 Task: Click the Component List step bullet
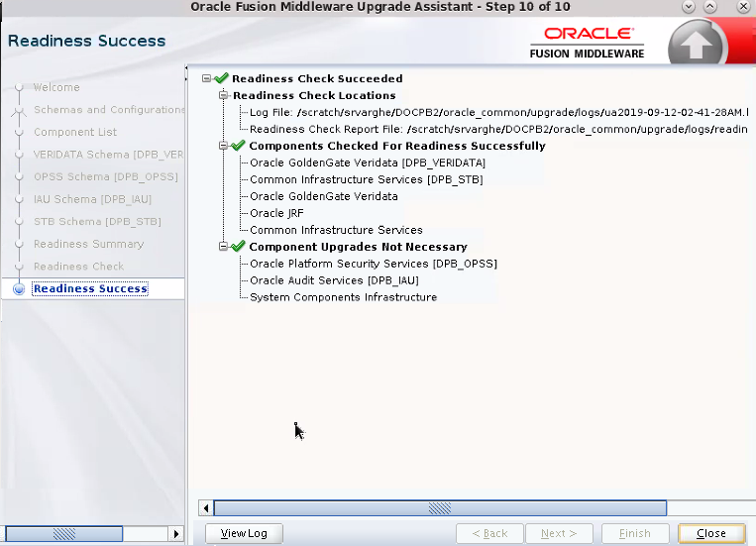tap(19, 132)
